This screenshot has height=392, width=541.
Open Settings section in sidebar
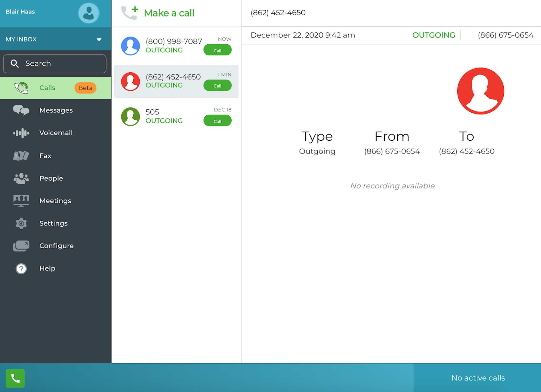click(53, 223)
